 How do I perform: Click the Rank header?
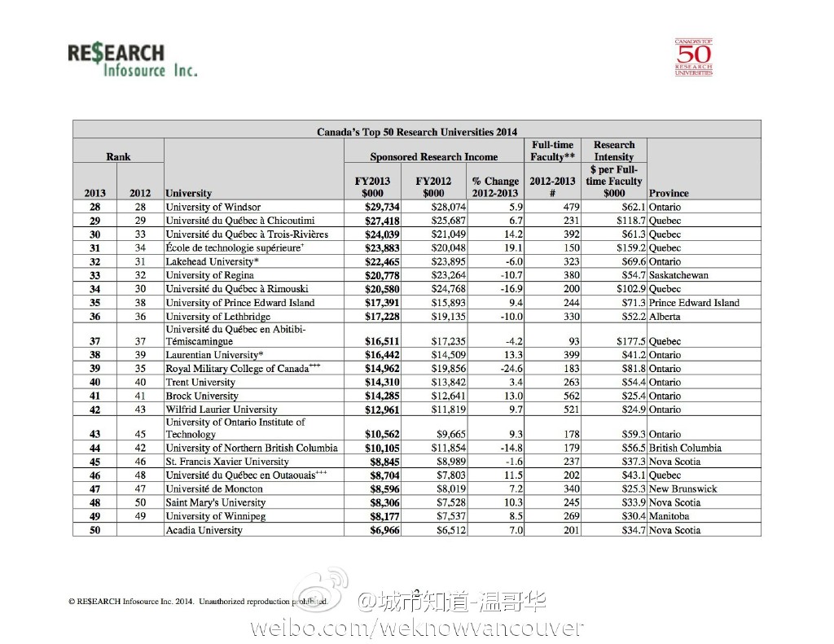[118, 157]
